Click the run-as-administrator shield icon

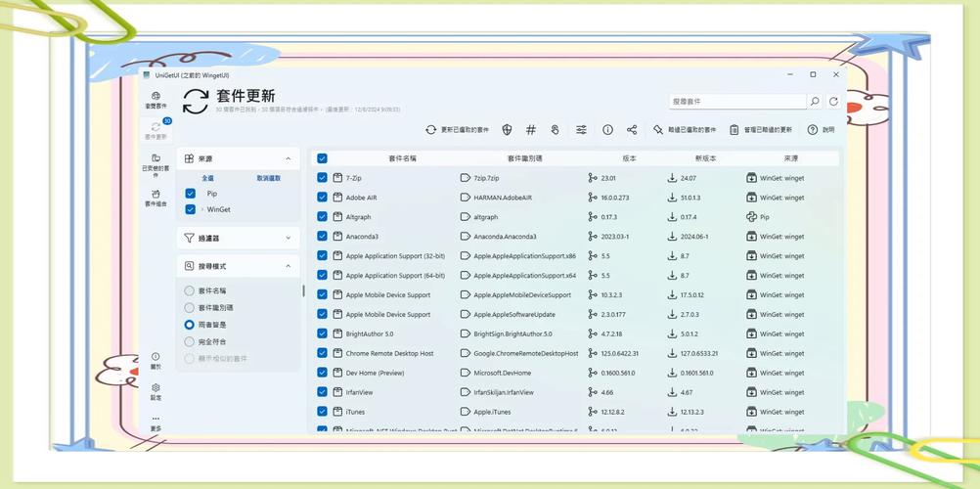[507, 130]
